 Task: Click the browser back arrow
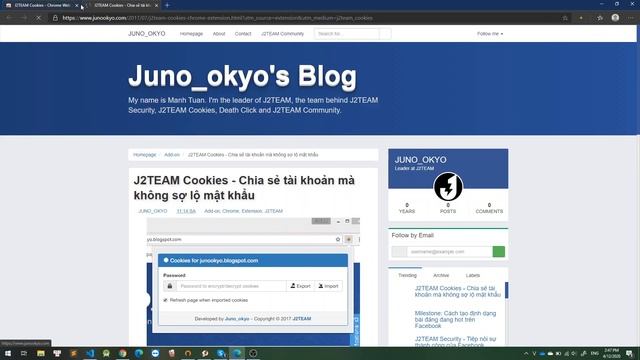click(9, 18)
